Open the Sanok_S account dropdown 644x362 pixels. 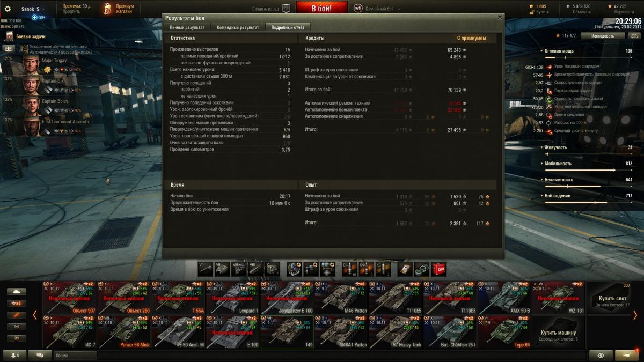[33, 9]
